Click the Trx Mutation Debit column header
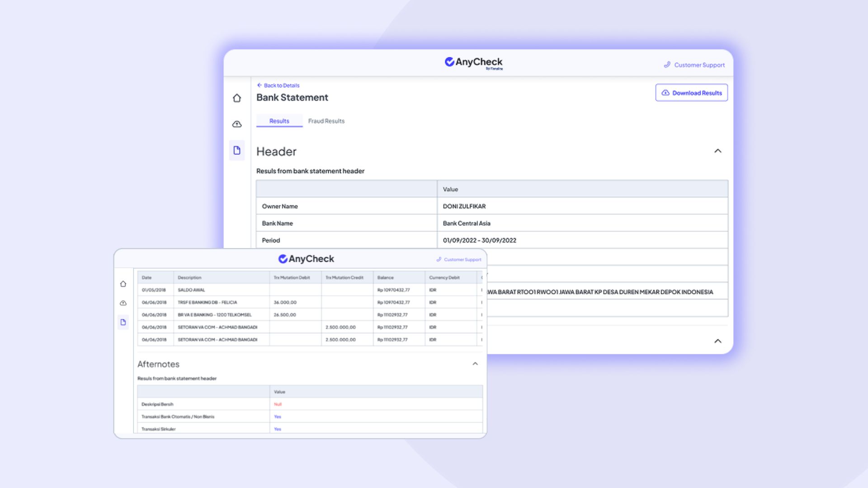868x488 pixels. tap(292, 277)
